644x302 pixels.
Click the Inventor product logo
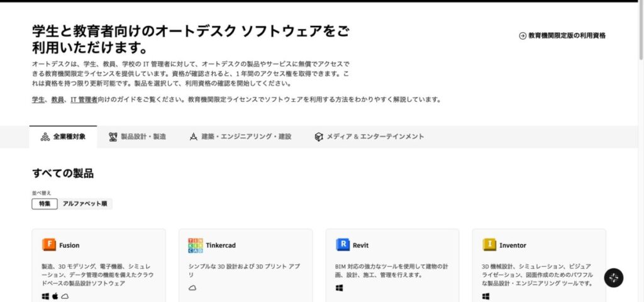point(489,245)
